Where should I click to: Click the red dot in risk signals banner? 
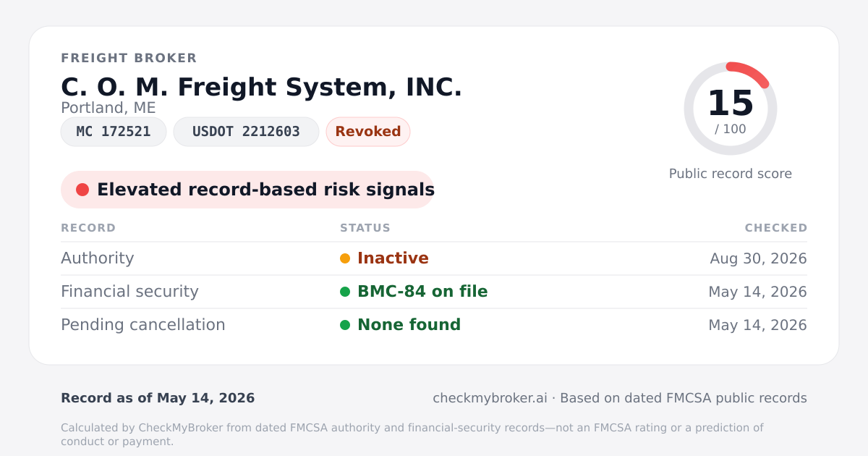point(82,190)
